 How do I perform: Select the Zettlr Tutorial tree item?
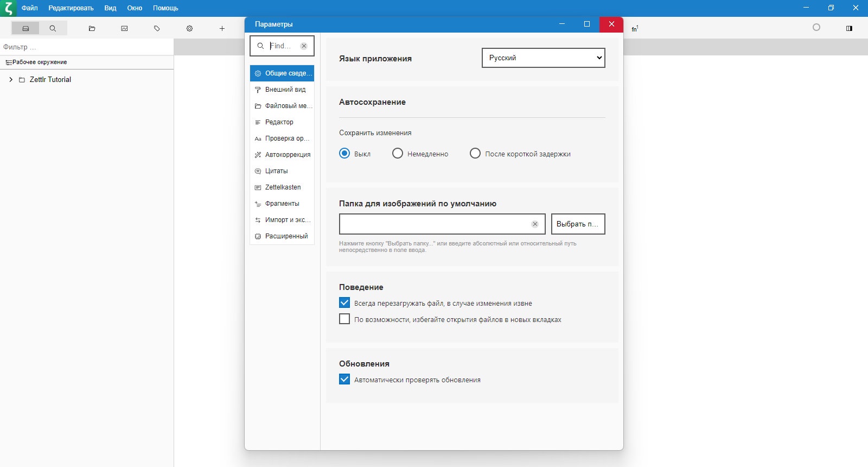[50, 80]
